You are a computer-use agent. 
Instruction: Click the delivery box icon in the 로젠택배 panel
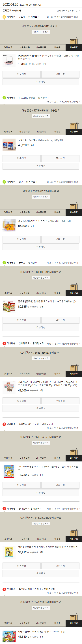74,206
